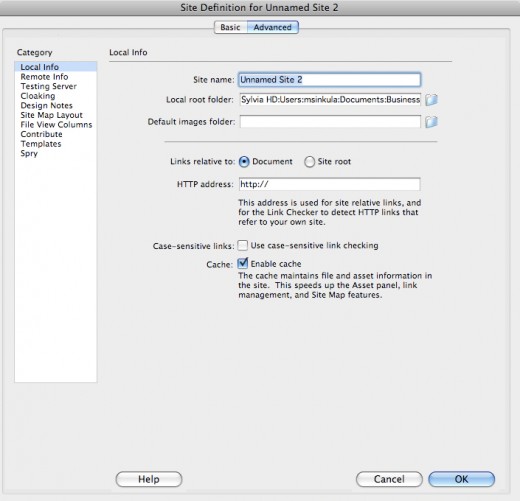Image resolution: width=520 pixels, height=501 pixels.
Task: Select Design Notes category
Action: 46,106
